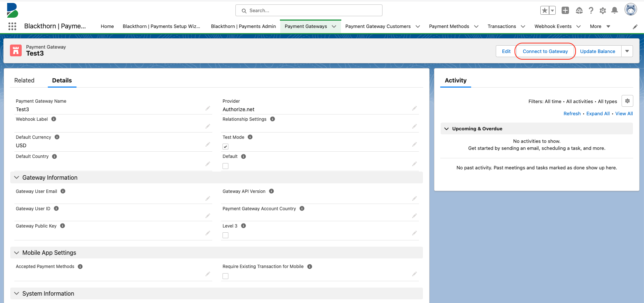Toggle the Test Mode checkbox

click(225, 147)
